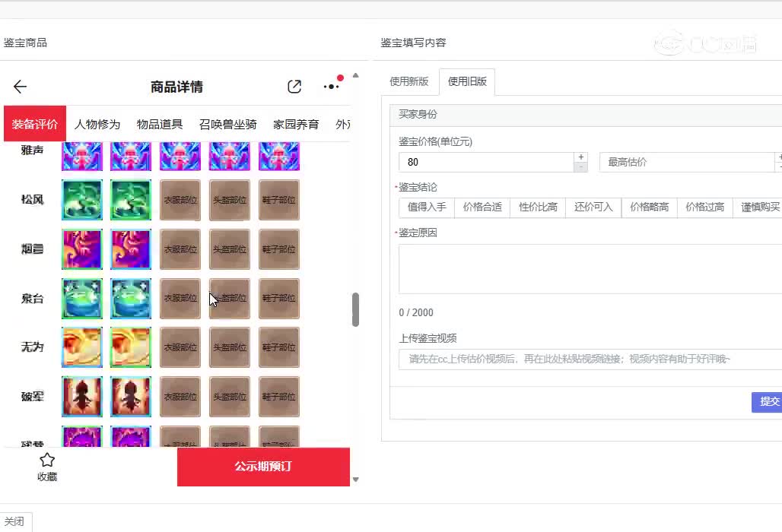
Task: Click 衣服部位 slot in 破军 row
Action: (180, 397)
